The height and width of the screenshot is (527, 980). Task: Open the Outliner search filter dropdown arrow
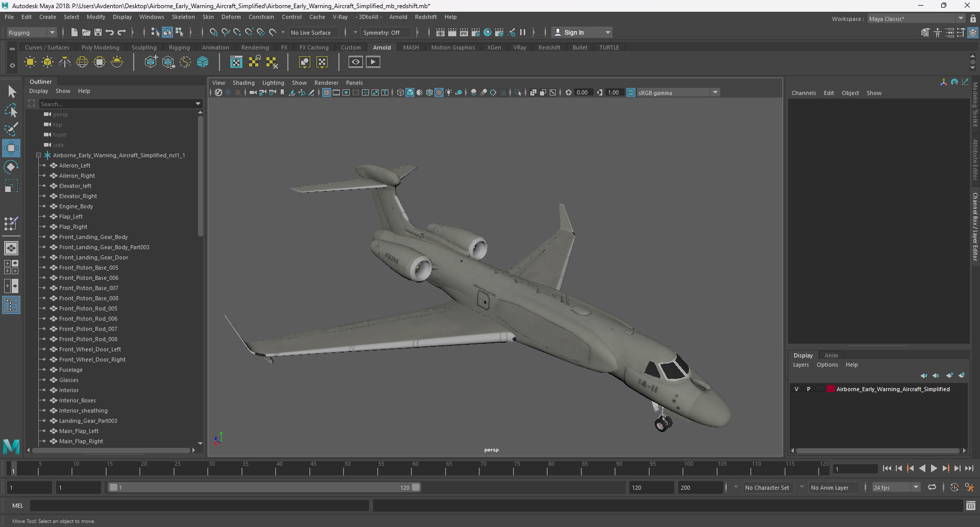[198, 104]
